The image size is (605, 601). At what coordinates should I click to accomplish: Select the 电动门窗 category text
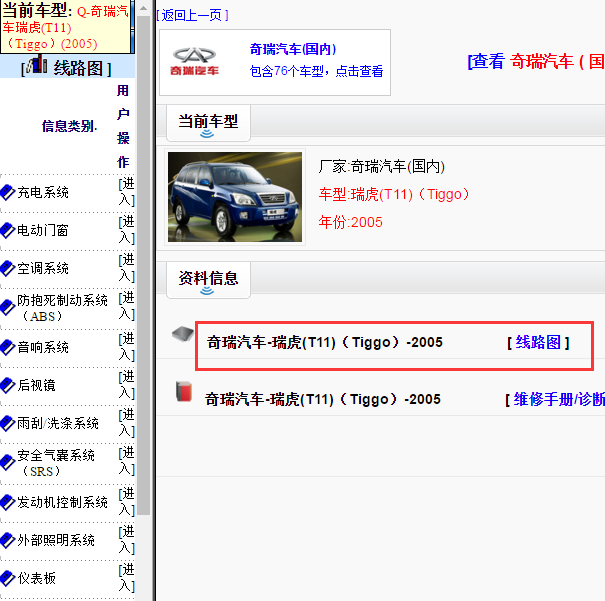click(43, 230)
